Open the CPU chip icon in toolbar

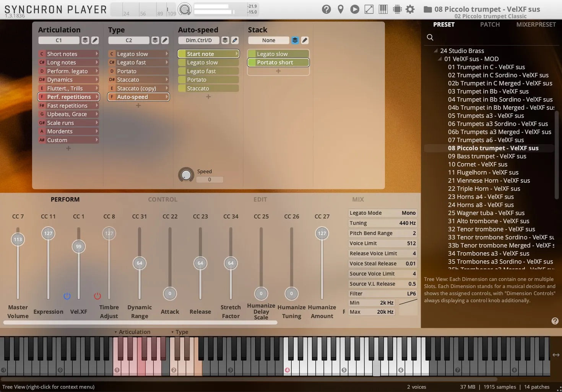coord(397,9)
